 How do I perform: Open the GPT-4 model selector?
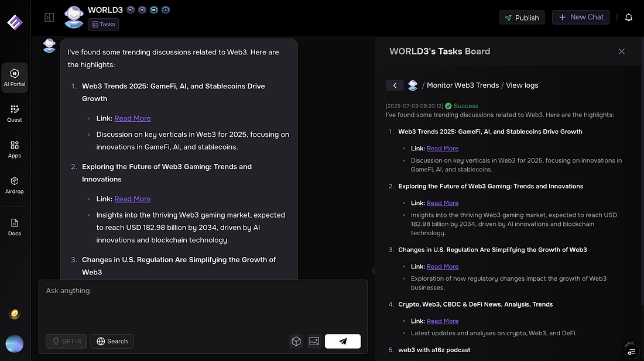pos(67,341)
